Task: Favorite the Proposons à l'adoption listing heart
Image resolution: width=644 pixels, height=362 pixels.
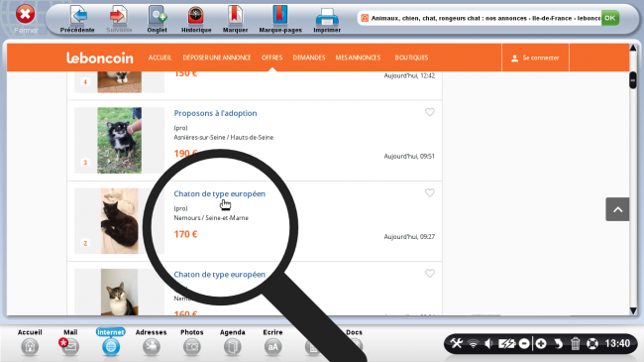Action: tap(430, 112)
